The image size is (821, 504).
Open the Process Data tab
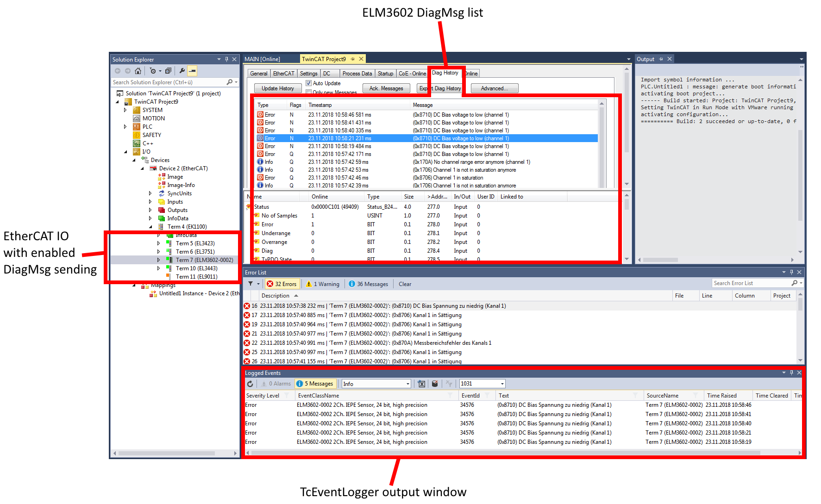click(x=357, y=74)
